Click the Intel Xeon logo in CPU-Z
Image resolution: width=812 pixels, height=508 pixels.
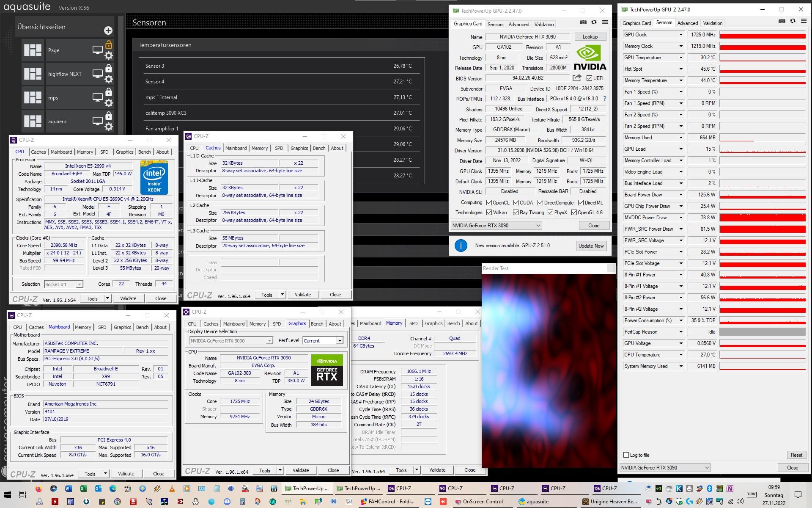click(x=154, y=177)
